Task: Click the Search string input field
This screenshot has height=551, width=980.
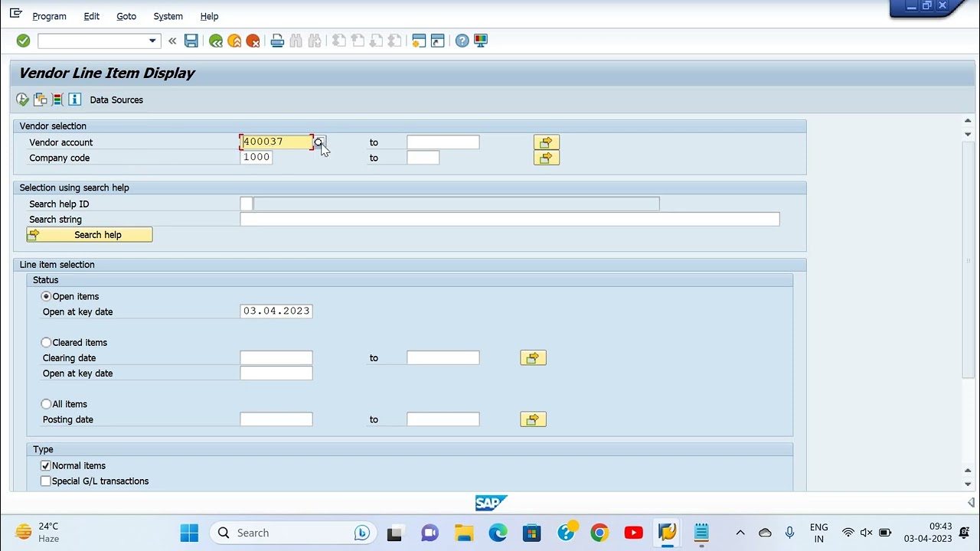Action: tap(510, 219)
